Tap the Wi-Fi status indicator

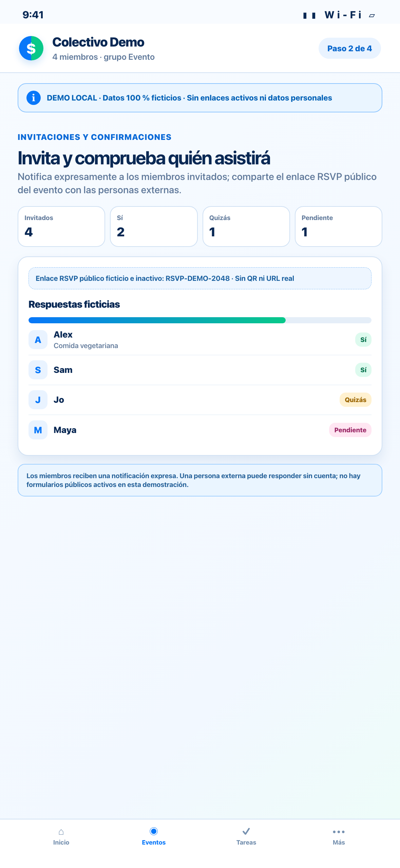coord(343,15)
